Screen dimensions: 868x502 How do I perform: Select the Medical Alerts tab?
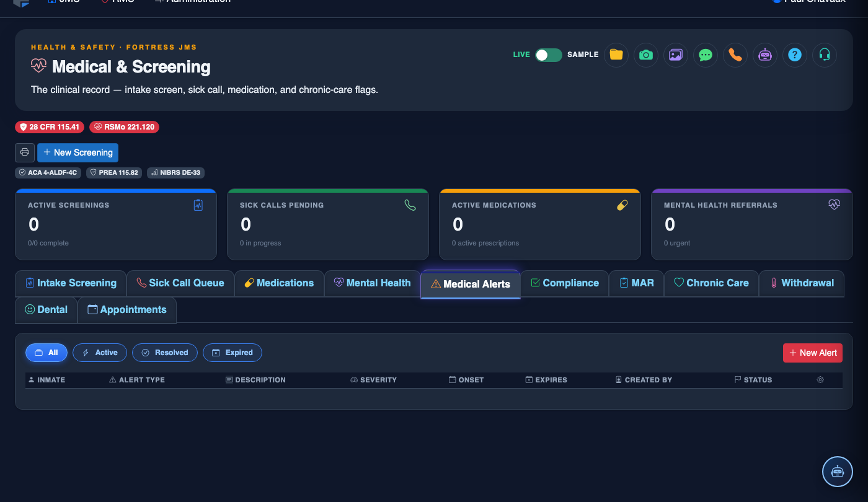click(x=471, y=284)
